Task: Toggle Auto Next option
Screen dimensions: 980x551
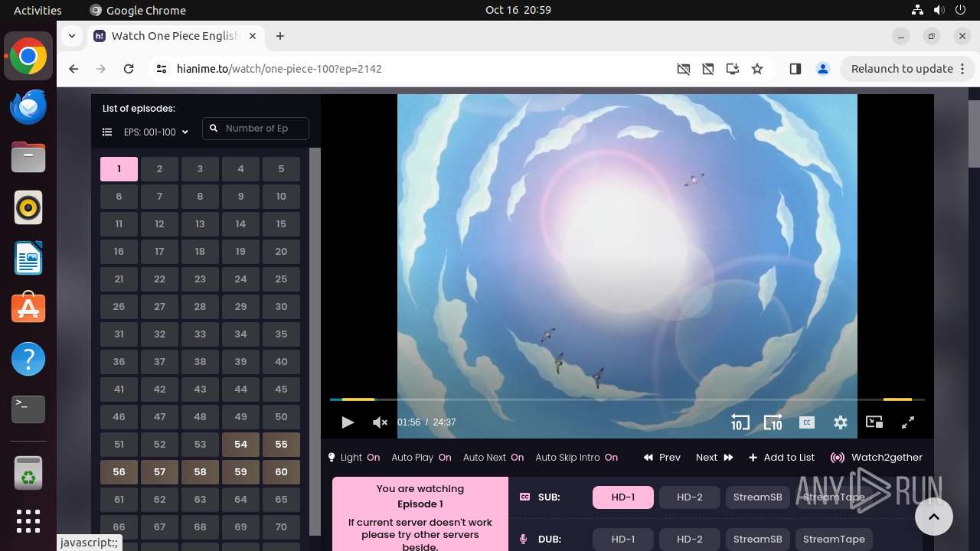Action: pyautogui.click(x=493, y=458)
